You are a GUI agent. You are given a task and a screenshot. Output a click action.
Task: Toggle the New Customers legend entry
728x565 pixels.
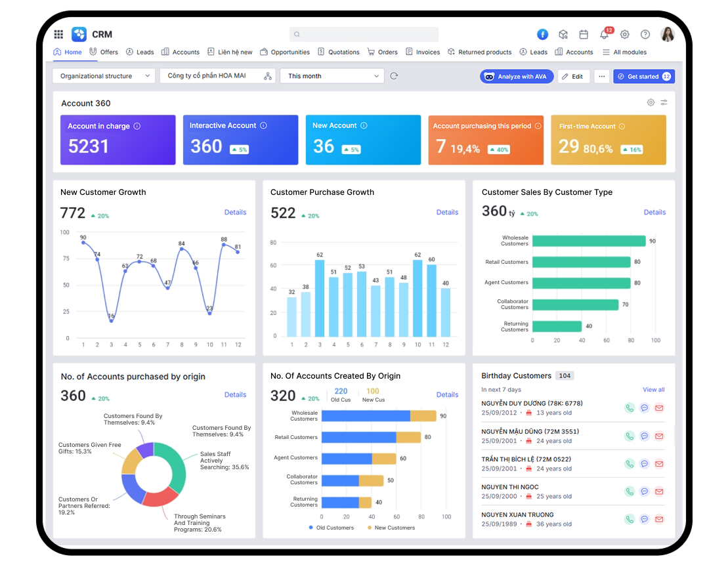[x=392, y=528]
